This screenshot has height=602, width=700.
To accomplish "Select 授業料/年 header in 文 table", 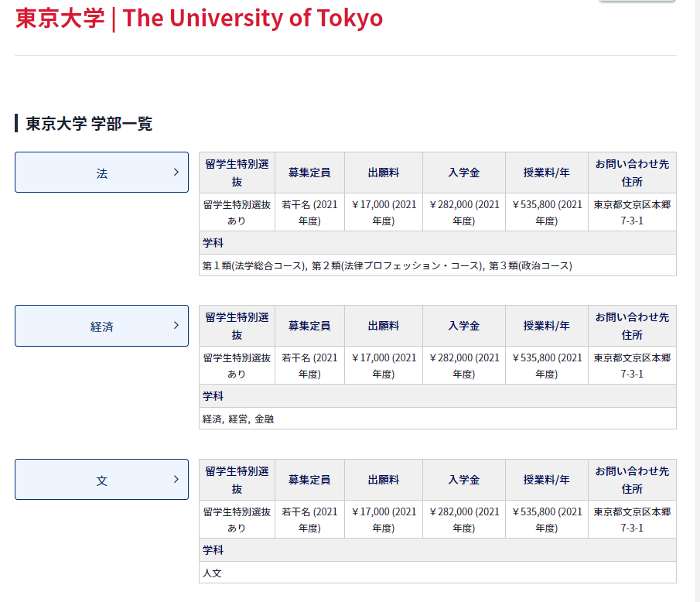I will click(546, 480).
